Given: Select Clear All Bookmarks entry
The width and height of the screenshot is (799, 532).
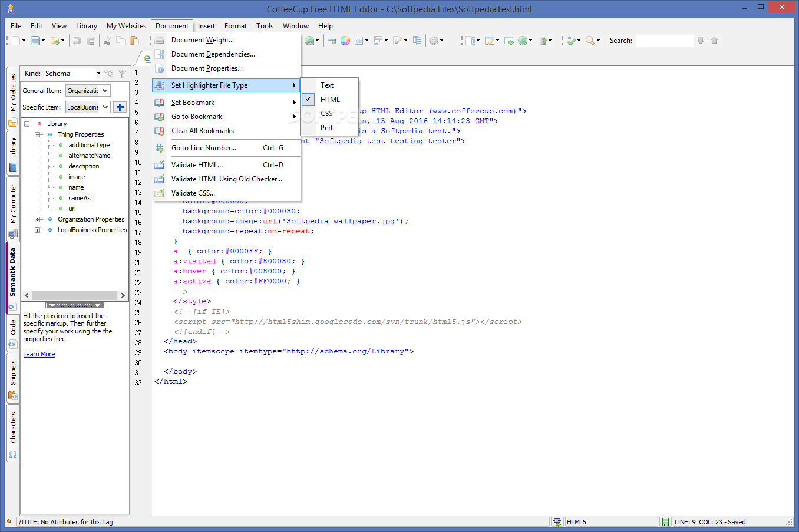Looking at the screenshot, I should click(x=226, y=131).
